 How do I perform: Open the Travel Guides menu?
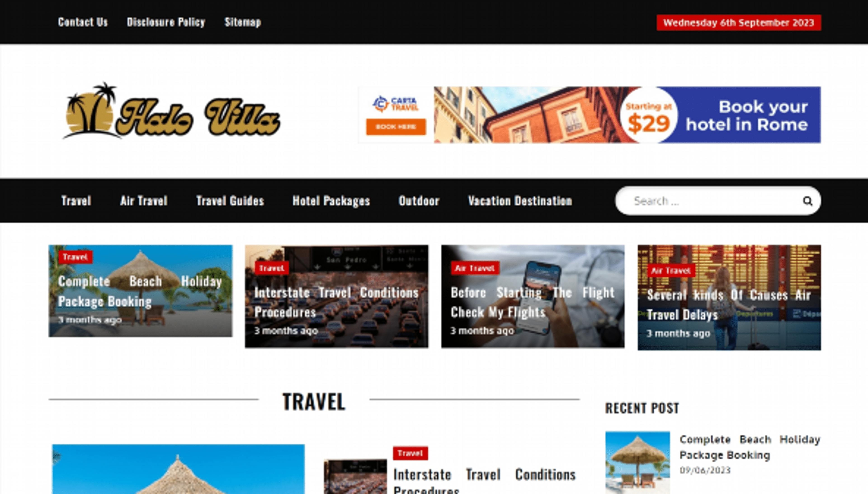click(230, 200)
